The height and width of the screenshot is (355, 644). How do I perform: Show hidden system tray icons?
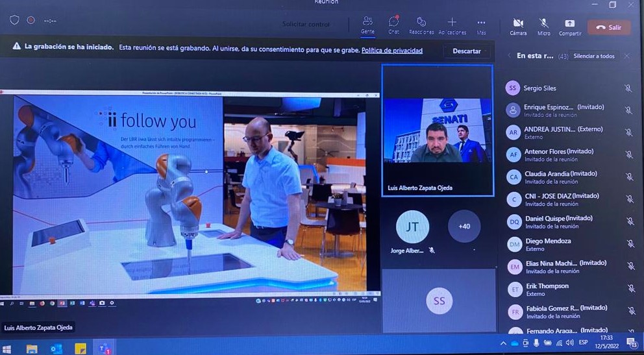(503, 343)
